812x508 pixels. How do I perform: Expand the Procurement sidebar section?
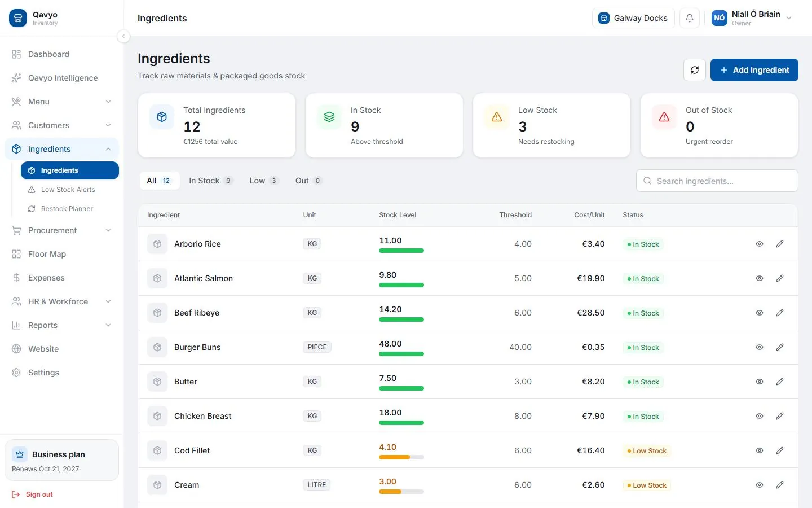[62, 230]
